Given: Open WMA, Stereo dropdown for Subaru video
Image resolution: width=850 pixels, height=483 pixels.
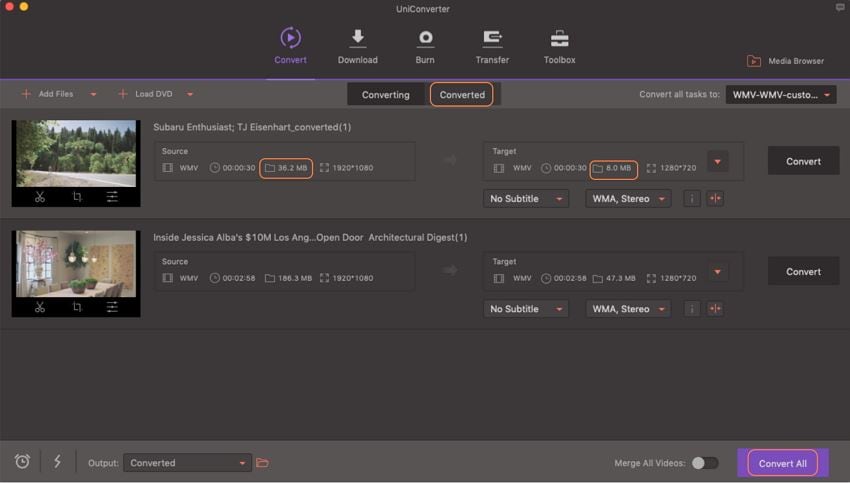Looking at the screenshot, I should tap(628, 199).
